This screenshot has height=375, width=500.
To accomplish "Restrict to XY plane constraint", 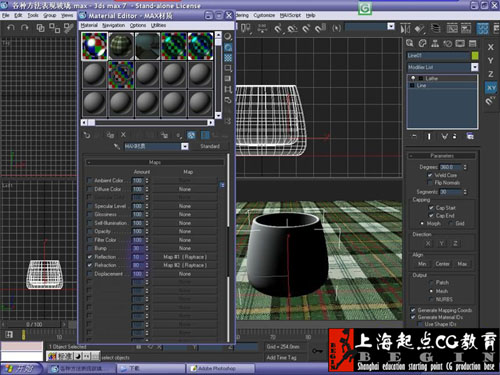I will pyautogui.click(x=491, y=88).
